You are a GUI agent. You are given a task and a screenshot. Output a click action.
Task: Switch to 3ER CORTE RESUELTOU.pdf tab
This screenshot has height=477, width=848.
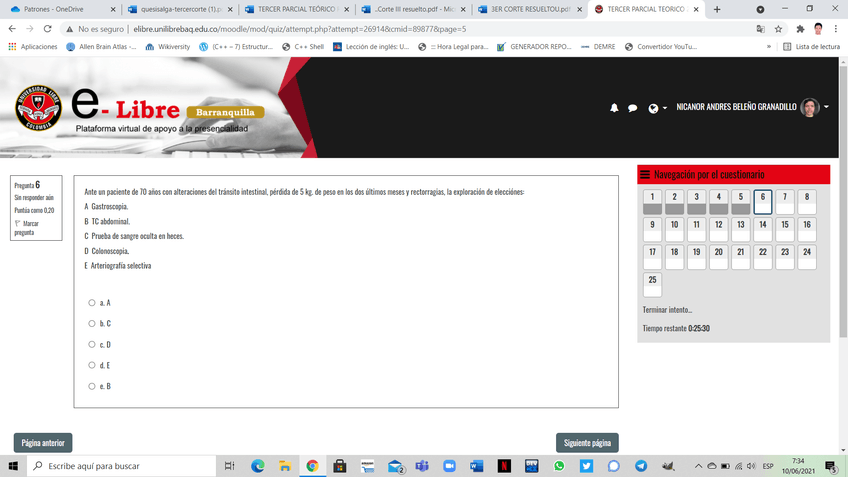click(x=529, y=9)
